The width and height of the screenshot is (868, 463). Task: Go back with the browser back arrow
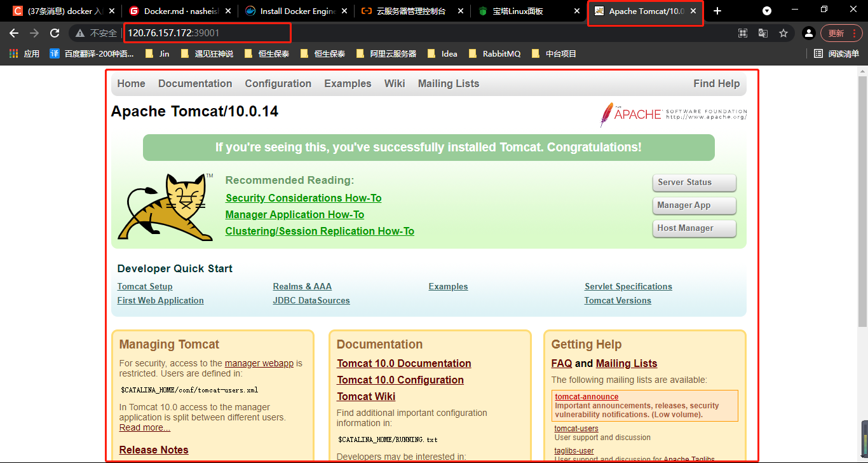[x=14, y=33]
